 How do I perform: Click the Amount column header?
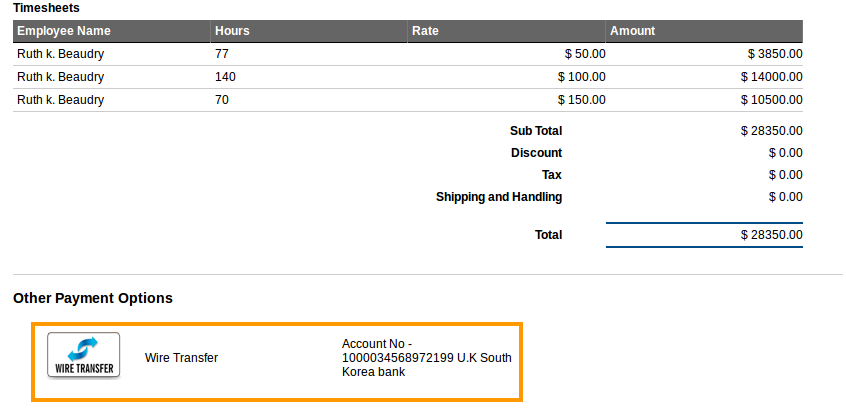pos(632,31)
